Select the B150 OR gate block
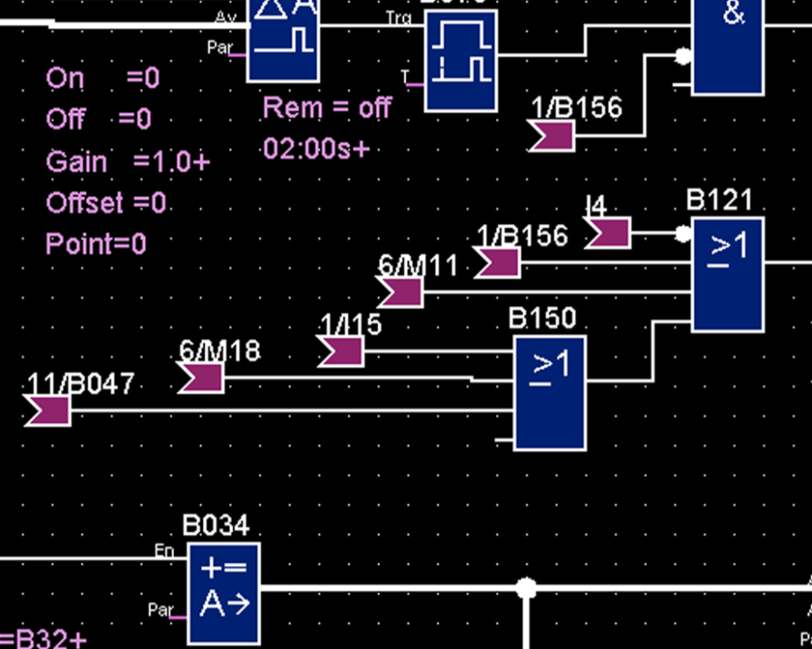812x649 pixels. [x=549, y=393]
